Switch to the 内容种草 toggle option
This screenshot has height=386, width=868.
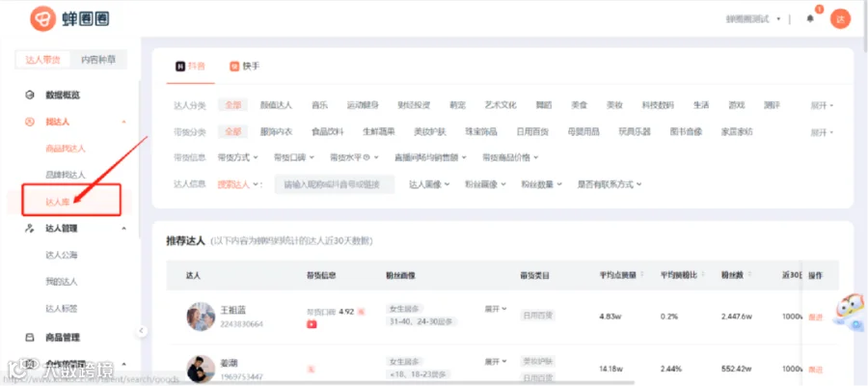[98, 60]
